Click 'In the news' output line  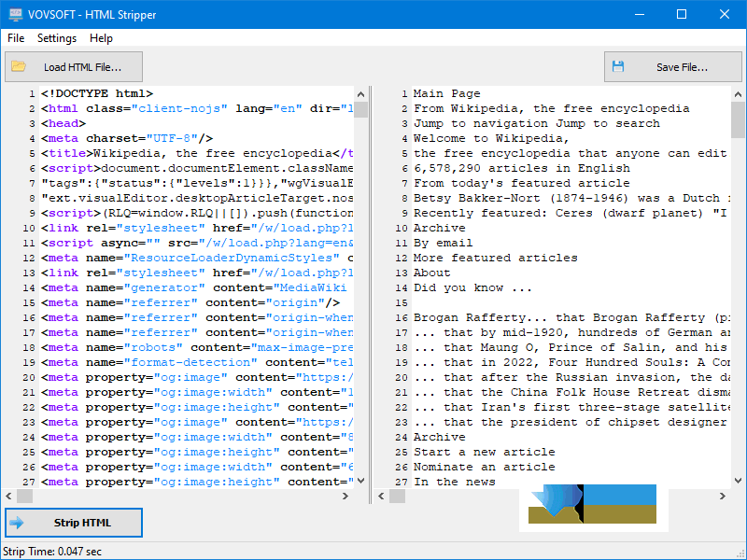454,482
